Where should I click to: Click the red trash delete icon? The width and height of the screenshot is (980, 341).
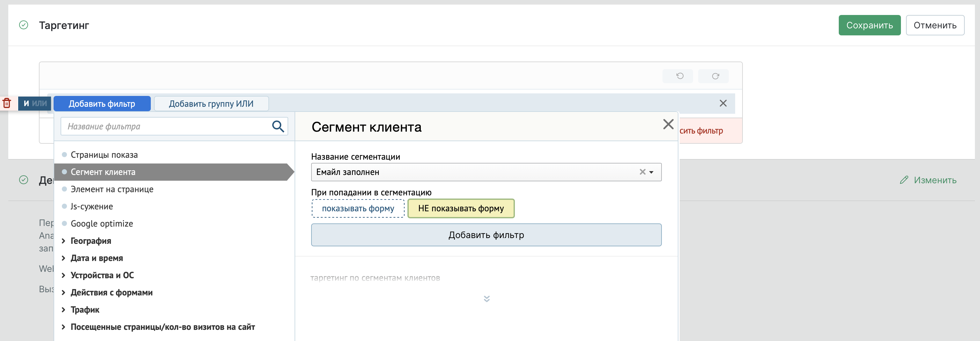pos(7,103)
